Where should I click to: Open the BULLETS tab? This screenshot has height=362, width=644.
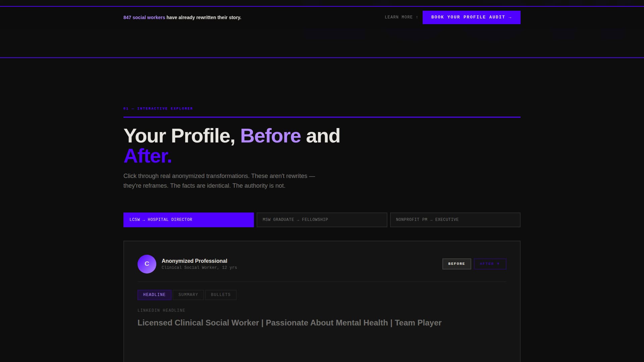pyautogui.click(x=220, y=295)
